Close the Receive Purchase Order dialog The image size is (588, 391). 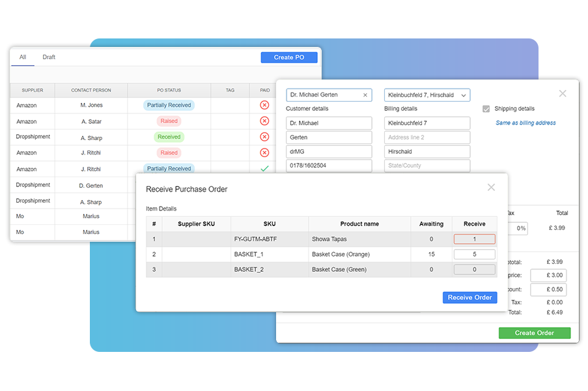click(x=492, y=187)
